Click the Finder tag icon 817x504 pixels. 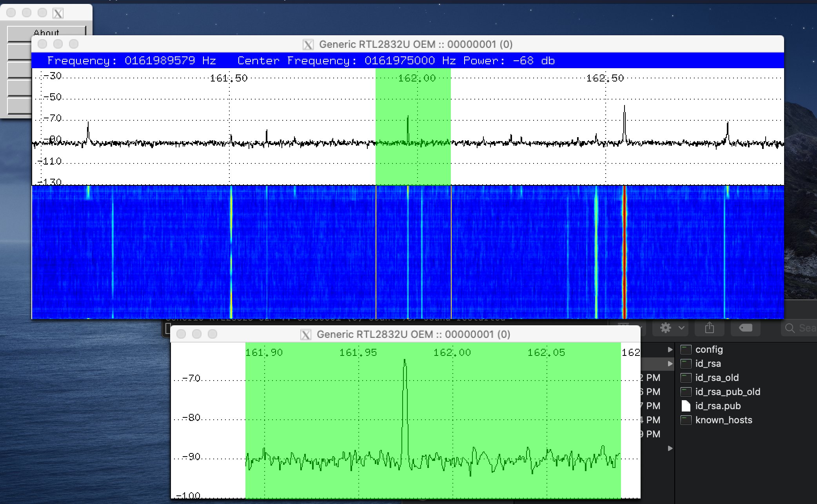pos(746,328)
